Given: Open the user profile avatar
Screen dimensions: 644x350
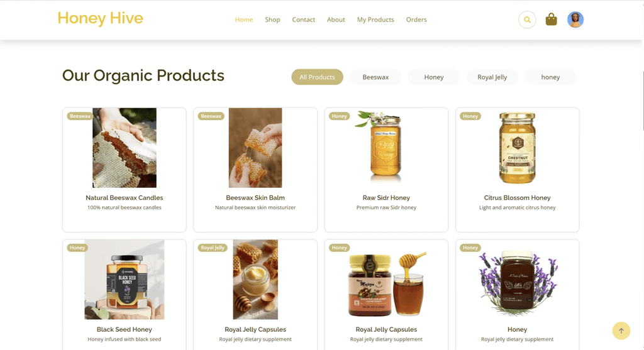Looking at the screenshot, I should point(575,19).
